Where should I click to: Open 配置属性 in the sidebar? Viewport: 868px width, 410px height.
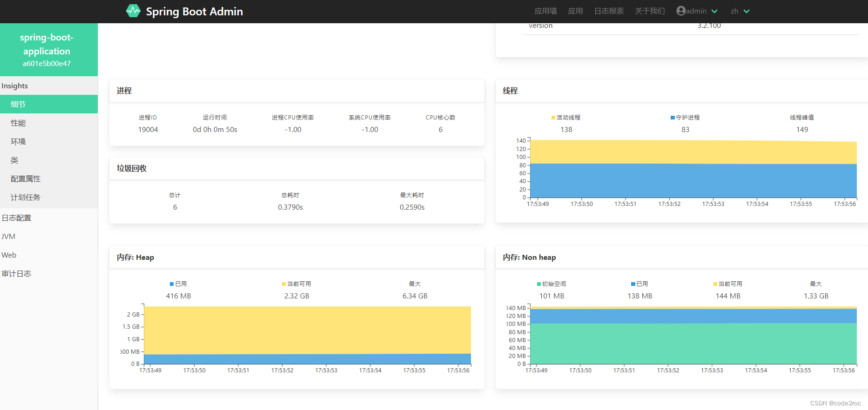pos(49,179)
